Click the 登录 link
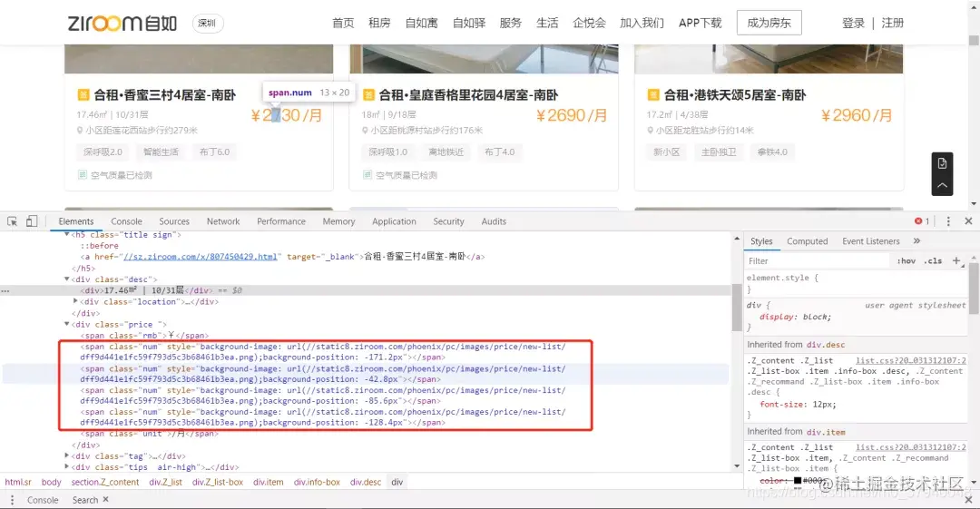The height and width of the screenshot is (509, 980). click(853, 24)
